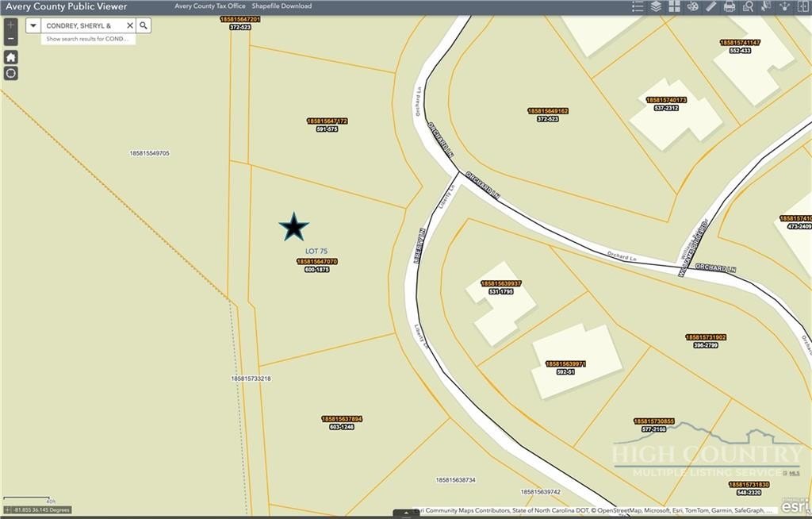The image size is (812, 519).
Task: Run search with the magnifier button
Action: pos(144,25)
